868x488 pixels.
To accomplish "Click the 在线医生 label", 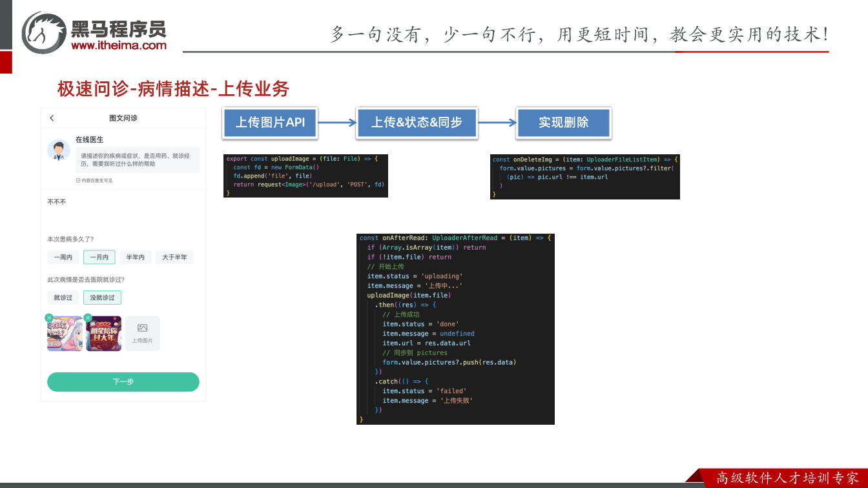I will pyautogui.click(x=89, y=139).
